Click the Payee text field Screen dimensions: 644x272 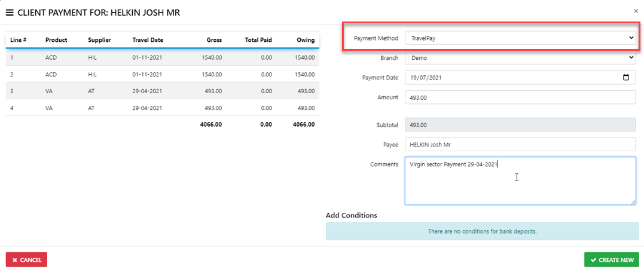tap(519, 145)
